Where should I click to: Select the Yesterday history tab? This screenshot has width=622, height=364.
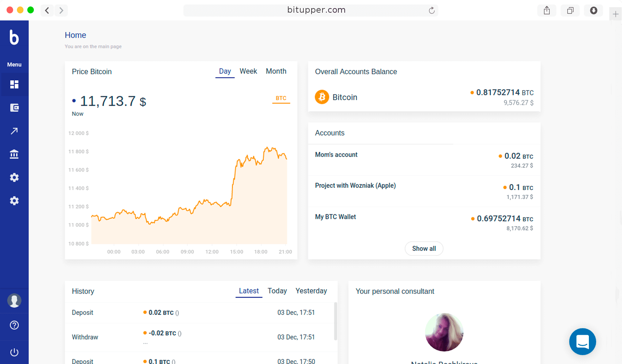pos(311,291)
